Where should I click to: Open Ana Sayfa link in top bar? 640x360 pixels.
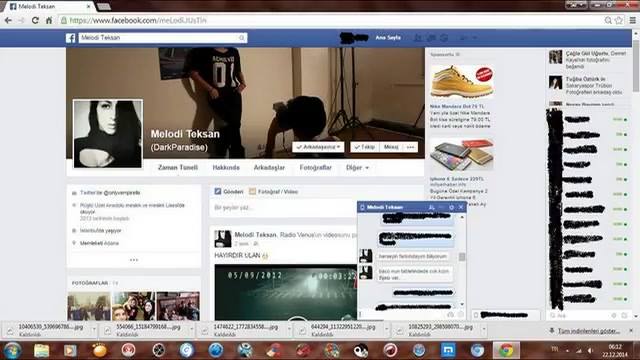coord(388,38)
